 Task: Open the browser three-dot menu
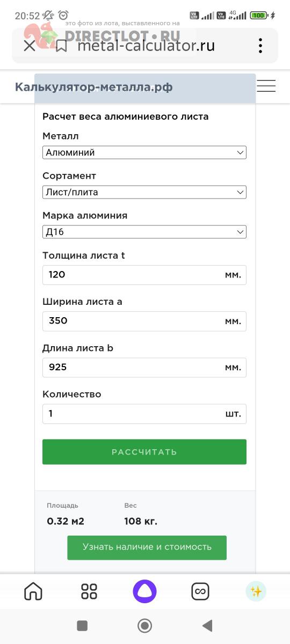point(260,46)
